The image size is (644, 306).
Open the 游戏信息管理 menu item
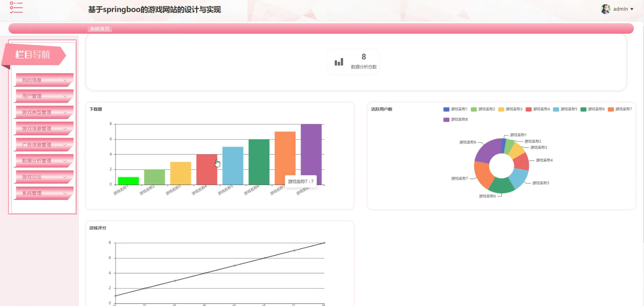[37, 129]
